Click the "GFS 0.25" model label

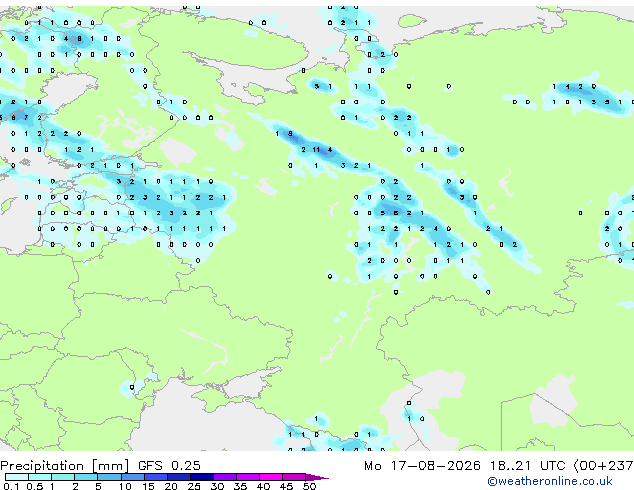(x=169, y=466)
